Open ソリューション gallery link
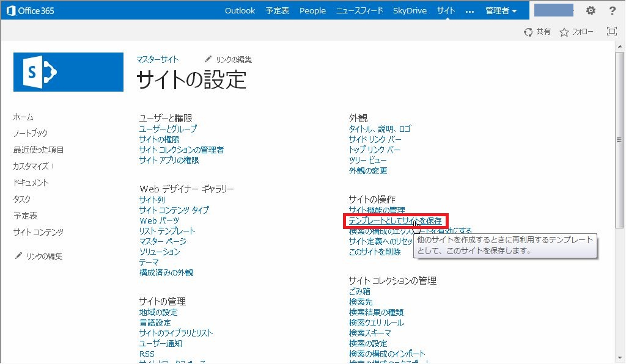 [160, 252]
